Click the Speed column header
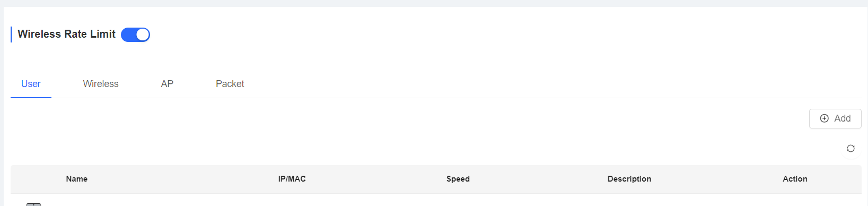This screenshot has width=868, height=206. 458,179
